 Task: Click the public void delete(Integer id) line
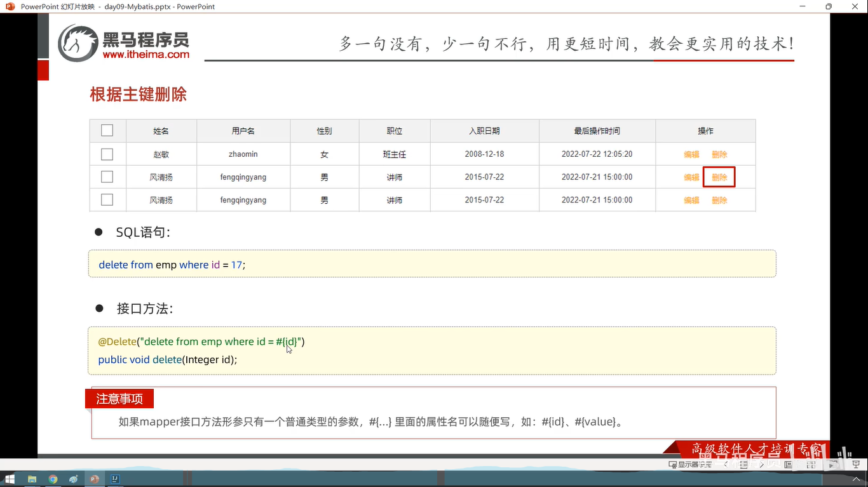pyautogui.click(x=168, y=359)
